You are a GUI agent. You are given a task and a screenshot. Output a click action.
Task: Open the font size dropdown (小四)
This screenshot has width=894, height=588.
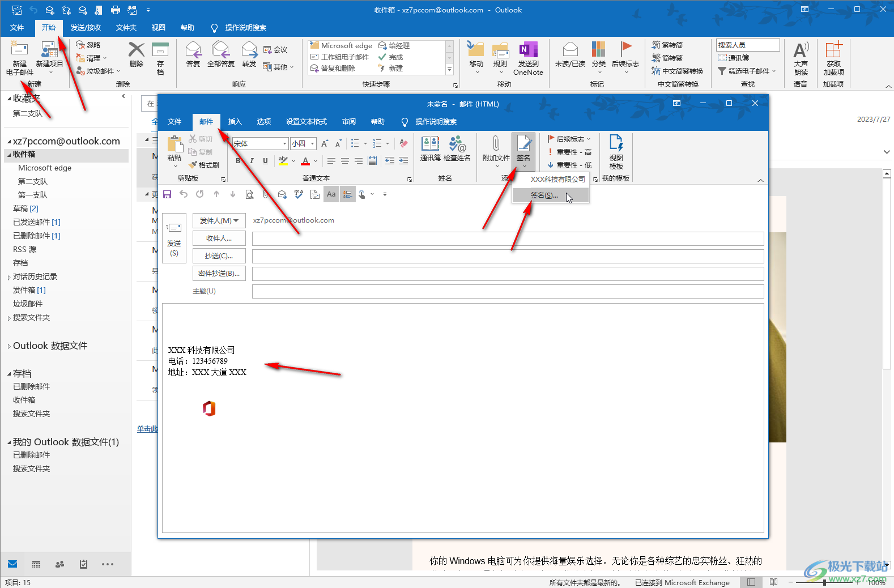point(313,144)
